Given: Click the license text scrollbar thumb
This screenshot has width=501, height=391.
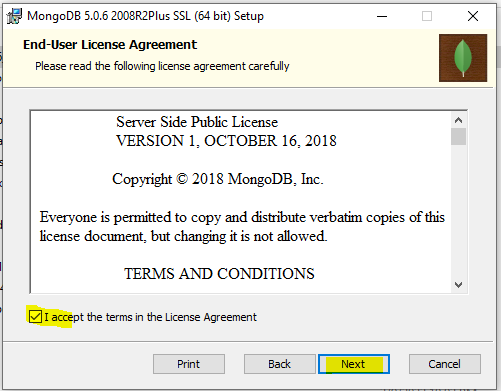Looking at the screenshot, I should point(458,136).
